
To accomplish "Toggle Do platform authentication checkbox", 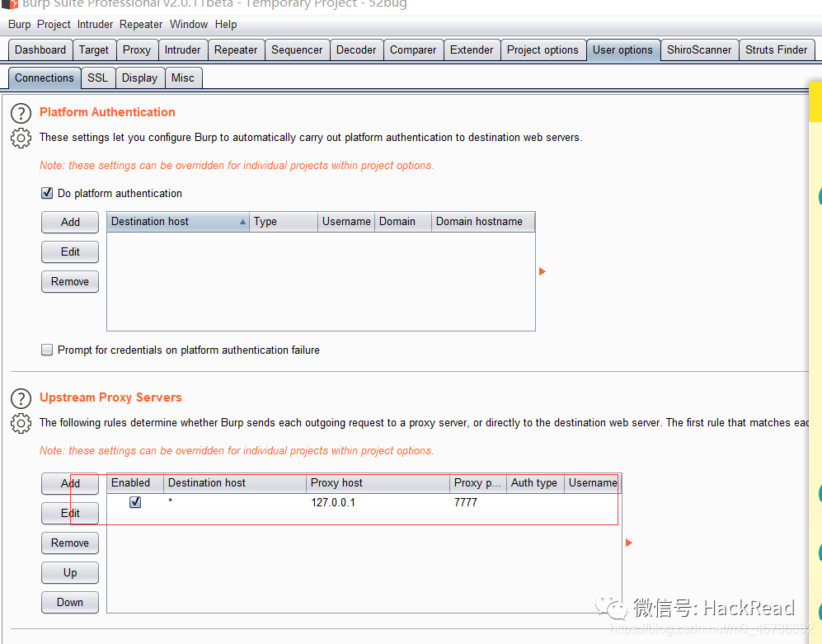I will tap(47, 193).
